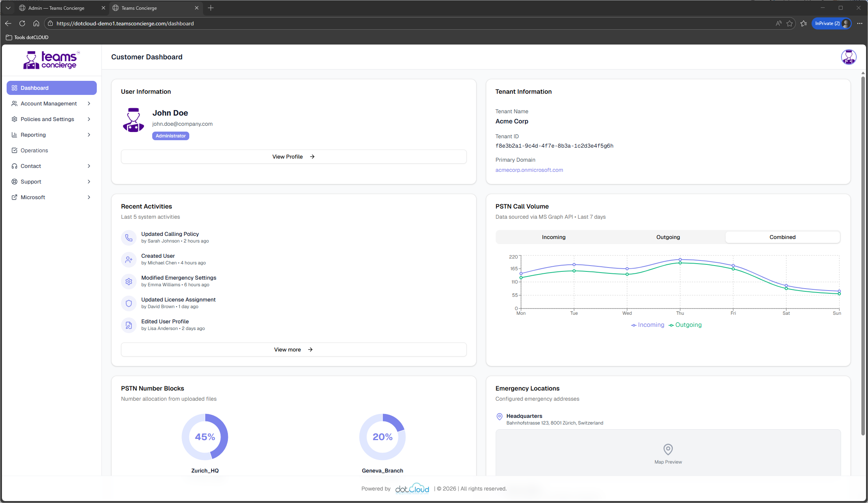Toggle the Incoming series in the legend
Screen dimensions: 868x503
pyautogui.click(x=647, y=325)
